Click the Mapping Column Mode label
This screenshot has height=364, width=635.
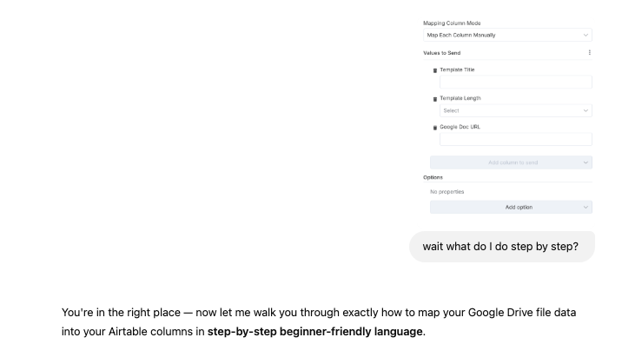[452, 23]
